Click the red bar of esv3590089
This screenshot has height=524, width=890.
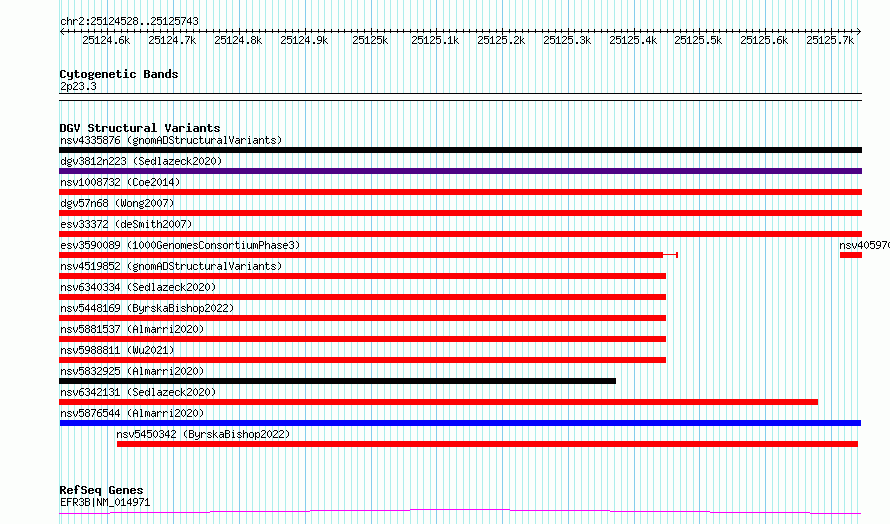pyautogui.click(x=361, y=255)
